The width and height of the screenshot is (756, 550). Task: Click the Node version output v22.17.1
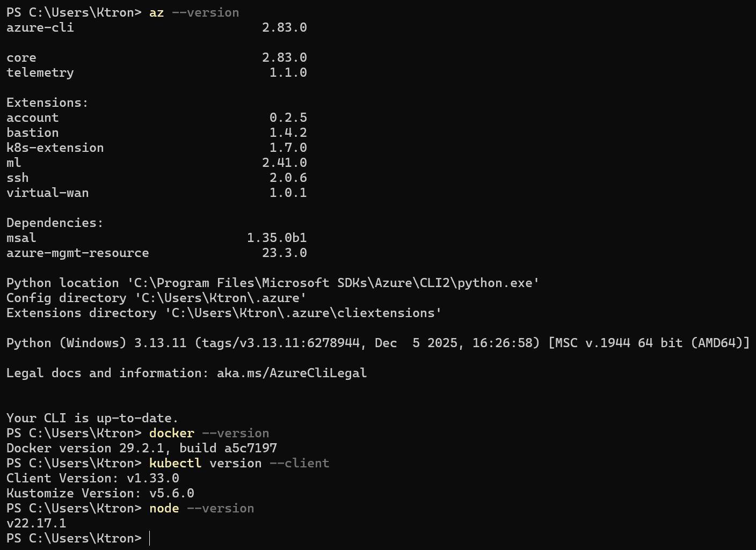(37, 523)
